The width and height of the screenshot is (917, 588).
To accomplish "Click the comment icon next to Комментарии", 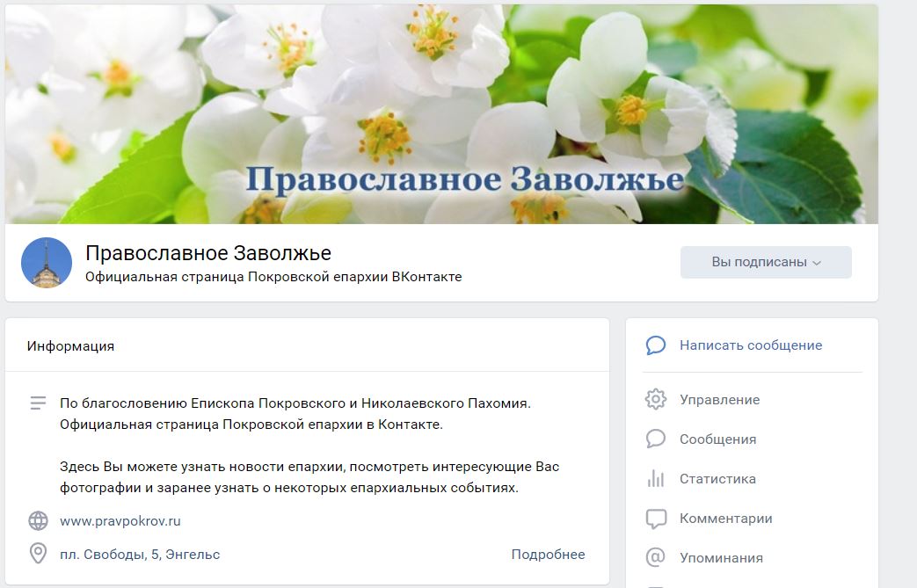I will 656,519.
